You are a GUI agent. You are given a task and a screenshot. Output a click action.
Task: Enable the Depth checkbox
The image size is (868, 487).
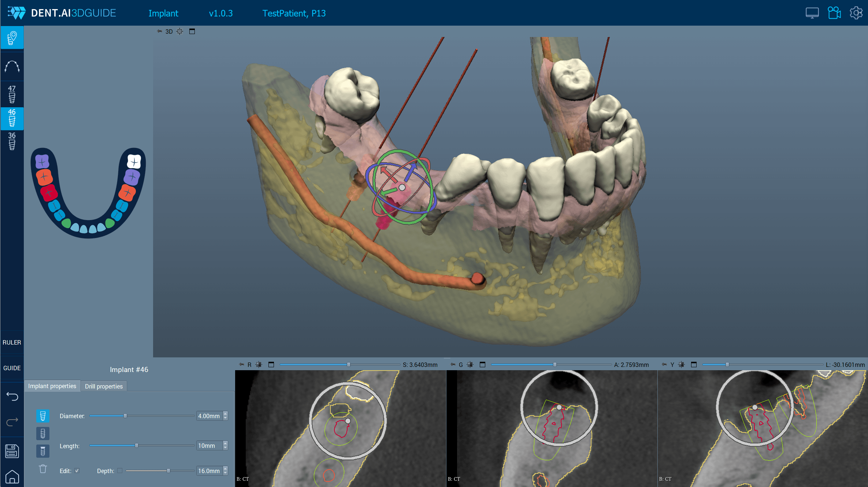[x=120, y=471]
